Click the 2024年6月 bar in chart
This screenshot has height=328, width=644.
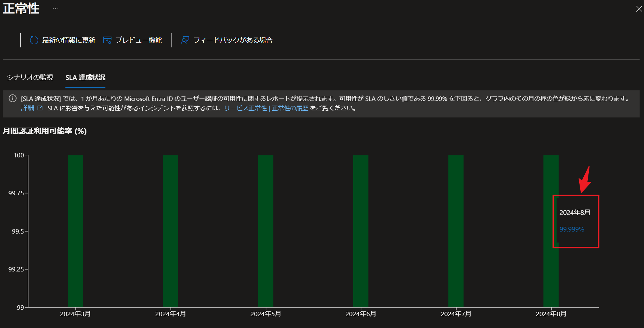tap(361, 231)
